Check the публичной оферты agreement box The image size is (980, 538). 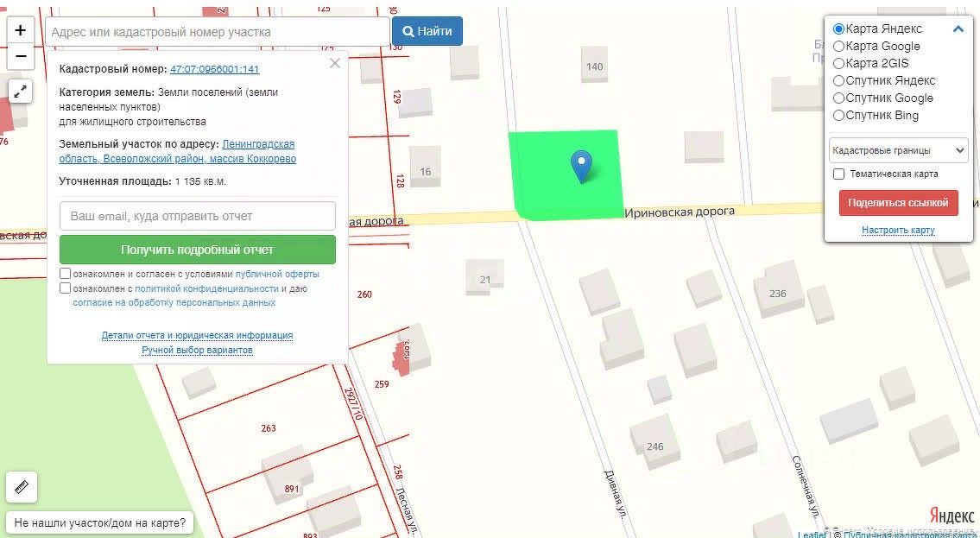65,274
